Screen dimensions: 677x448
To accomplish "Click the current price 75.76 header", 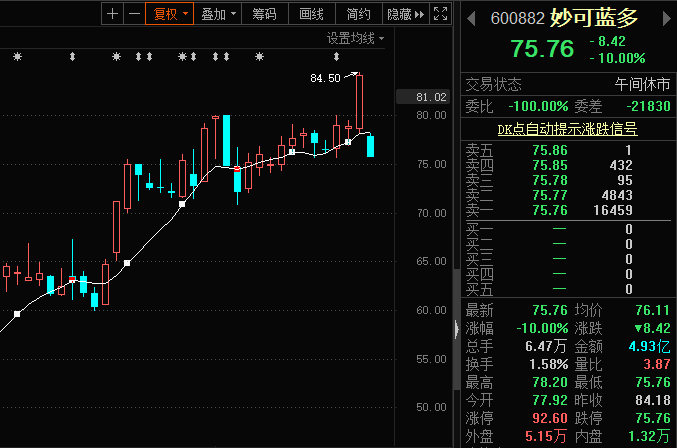I will click(x=542, y=48).
